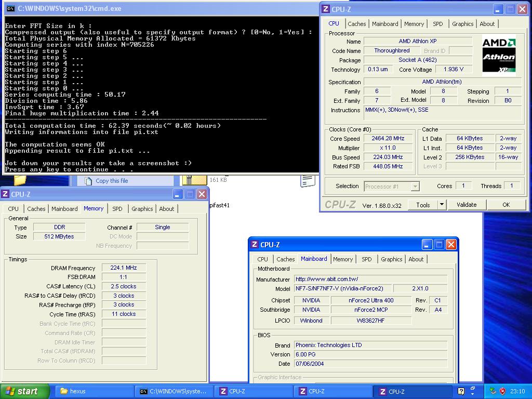Click the Code Name value Thoroughbred
The height and width of the screenshot is (399, 532).
pyautogui.click(x=392, y=50)
